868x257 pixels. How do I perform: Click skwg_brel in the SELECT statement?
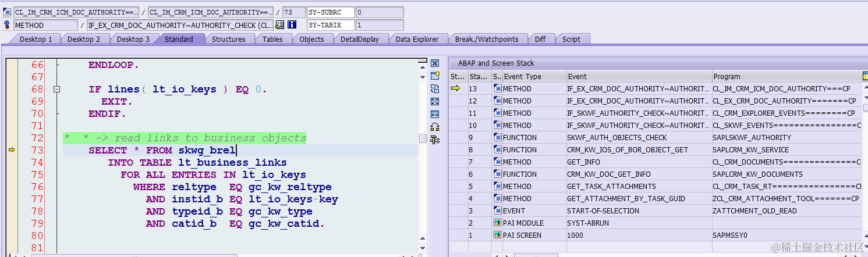click(207, 151)
